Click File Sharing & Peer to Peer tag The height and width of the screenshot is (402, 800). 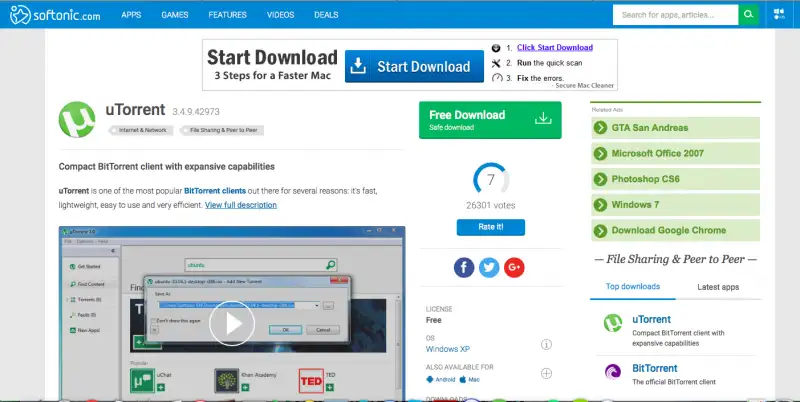coord(222,131)
